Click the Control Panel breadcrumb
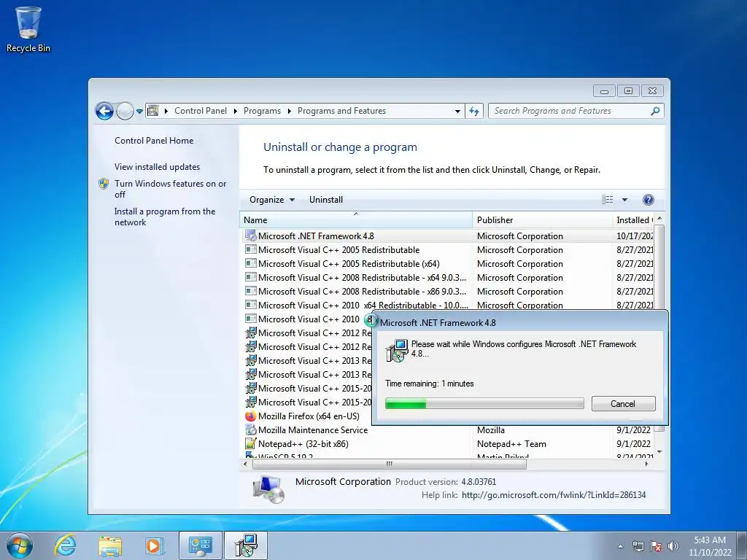747x560 pixels. [x=200, y=111]
